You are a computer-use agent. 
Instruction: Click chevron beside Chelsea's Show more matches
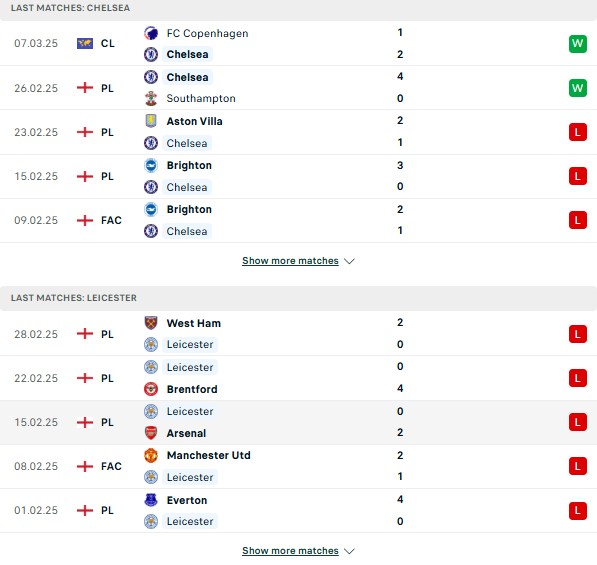click(x=349, y=261)
